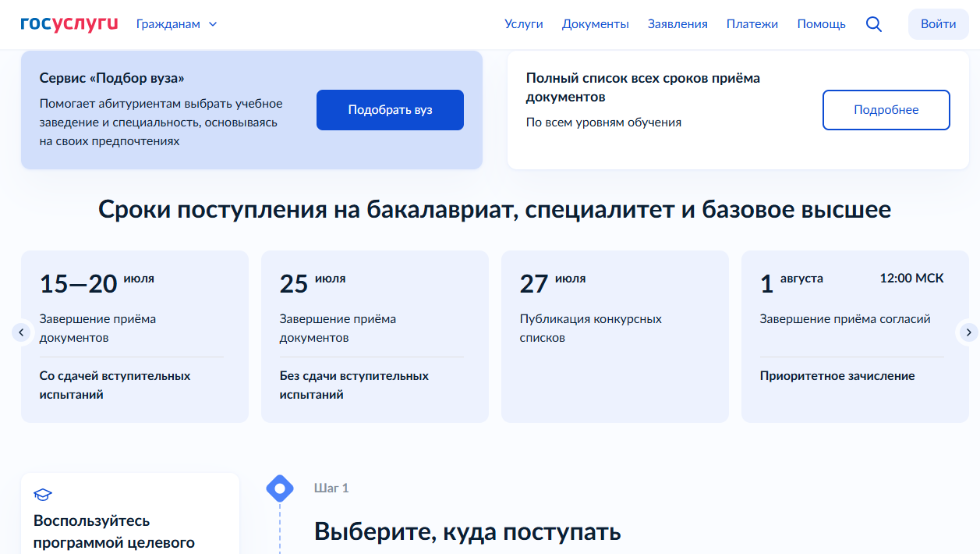Image resolution: width=980 pixels, height=554 pixels.
Task: Show previous dates with left carousel arrow
Action: [x=21, y=332]
